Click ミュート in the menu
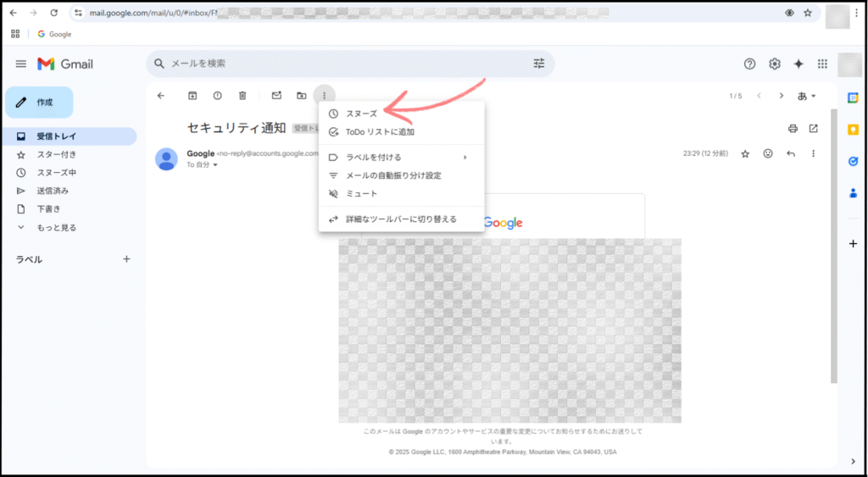Screen dimensions: 868x477 point(401,194)
